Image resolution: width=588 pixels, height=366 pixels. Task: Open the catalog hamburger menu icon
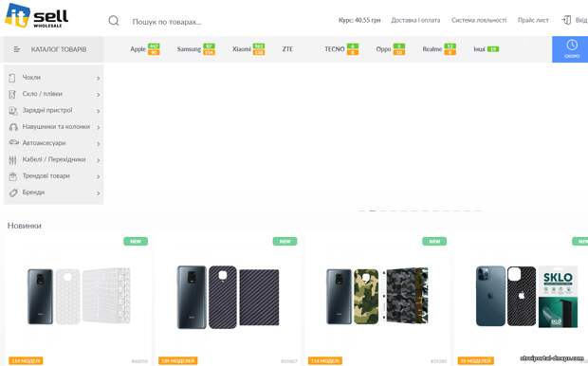point(16,49)
